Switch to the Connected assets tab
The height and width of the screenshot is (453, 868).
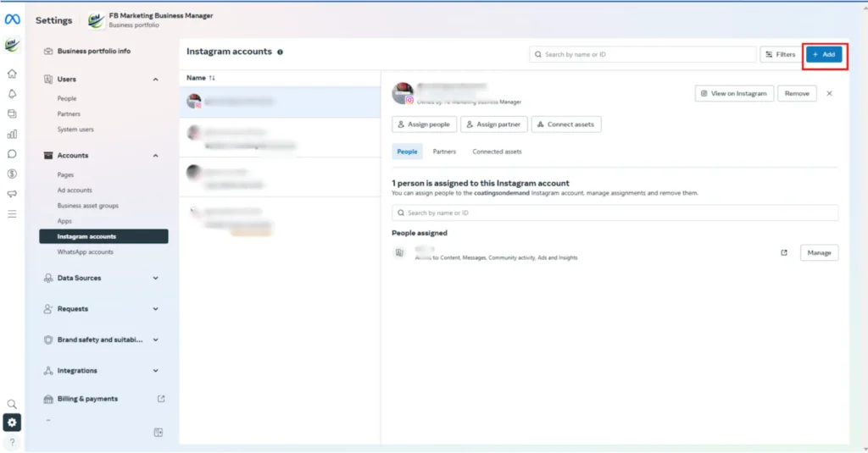[x=497, y=152]
